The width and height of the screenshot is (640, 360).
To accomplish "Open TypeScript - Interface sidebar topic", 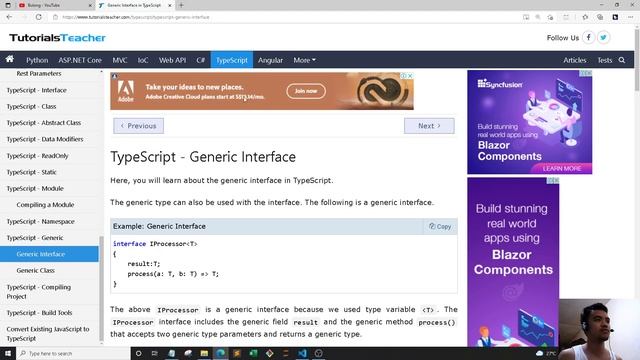I will (x=36, y=90).
